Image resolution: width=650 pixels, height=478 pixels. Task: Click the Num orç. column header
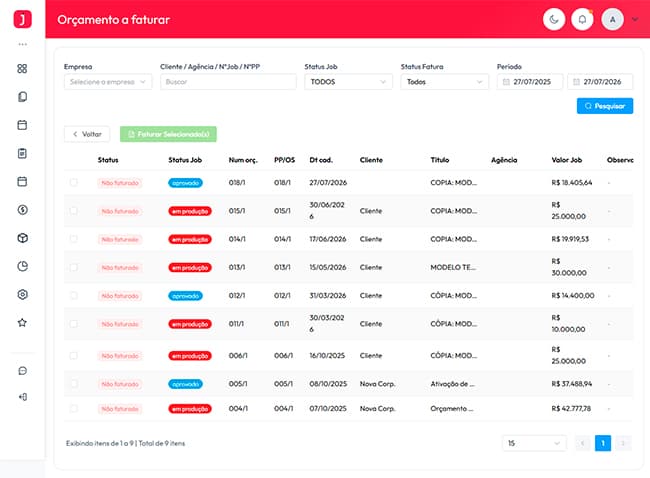pos(243,160)
